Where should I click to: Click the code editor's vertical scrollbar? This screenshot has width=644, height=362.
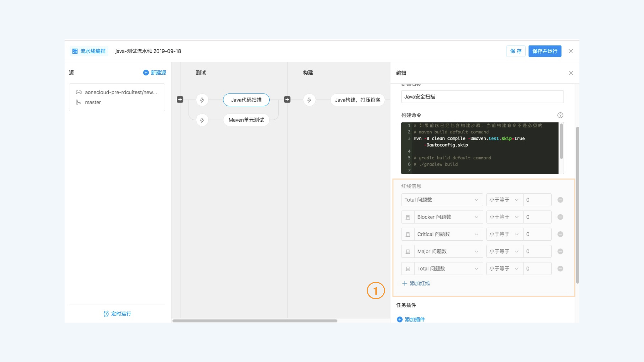pos(561,141)
